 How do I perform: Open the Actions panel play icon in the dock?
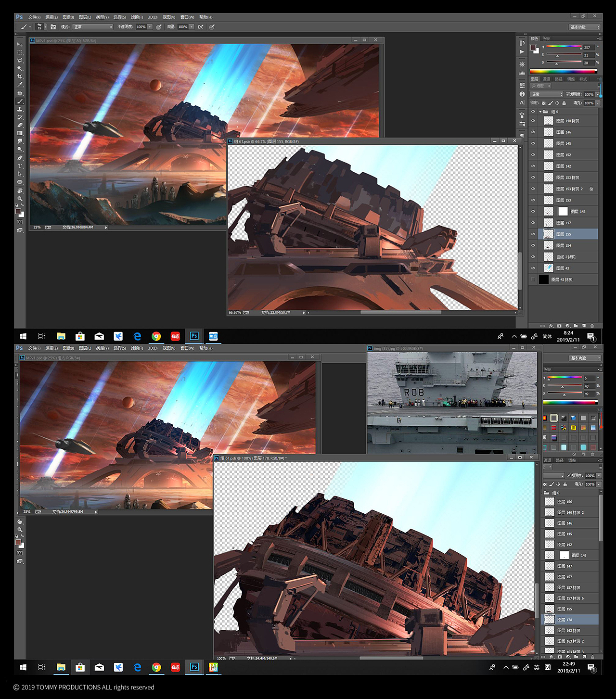(x=522, y=52)
